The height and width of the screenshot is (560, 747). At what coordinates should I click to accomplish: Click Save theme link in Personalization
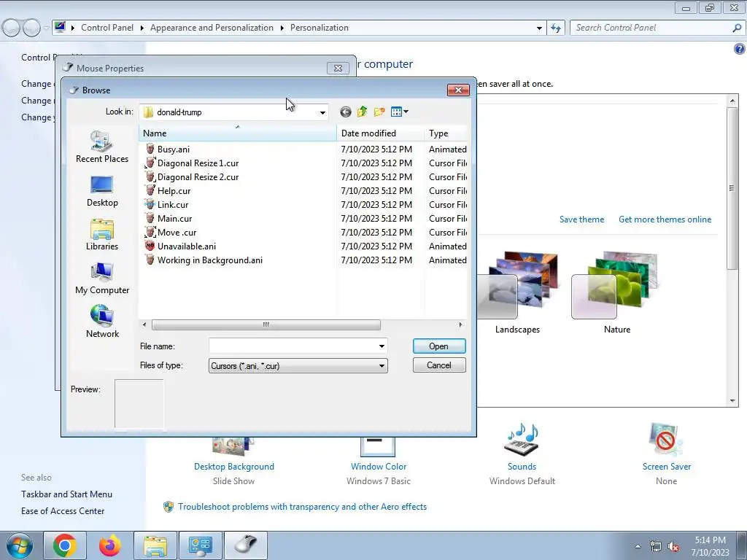(581, 219)
